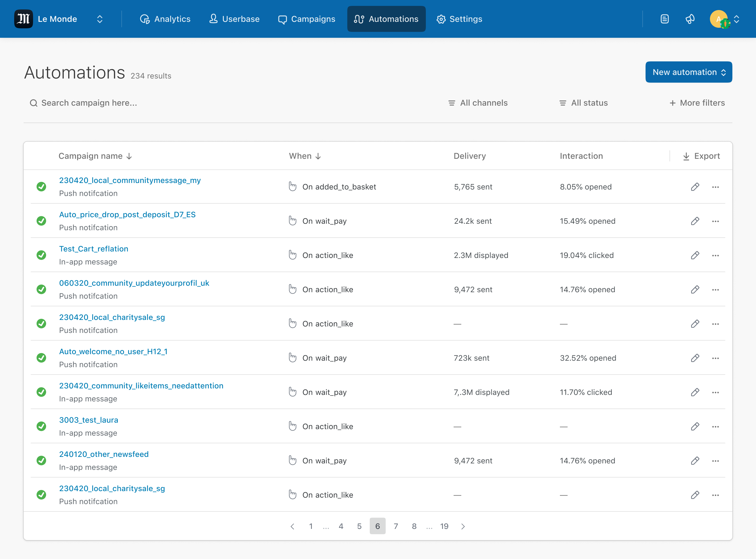Click the documentation notes icon
Viewport: 756px width, 559px height.
pos(664,19)
